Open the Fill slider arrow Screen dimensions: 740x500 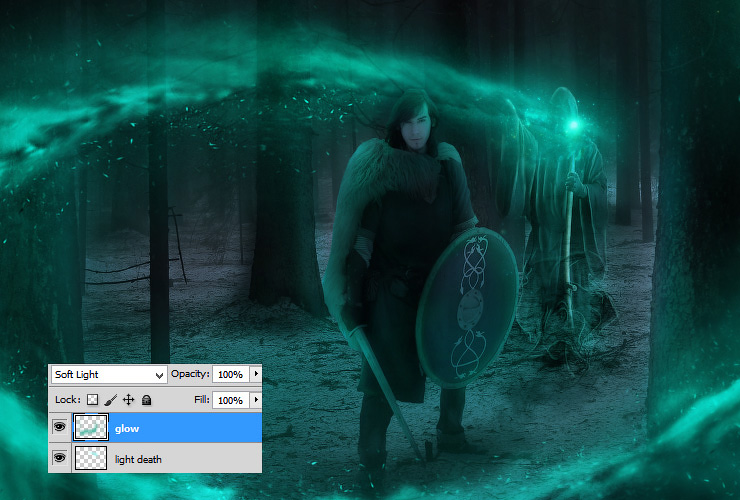256,400
